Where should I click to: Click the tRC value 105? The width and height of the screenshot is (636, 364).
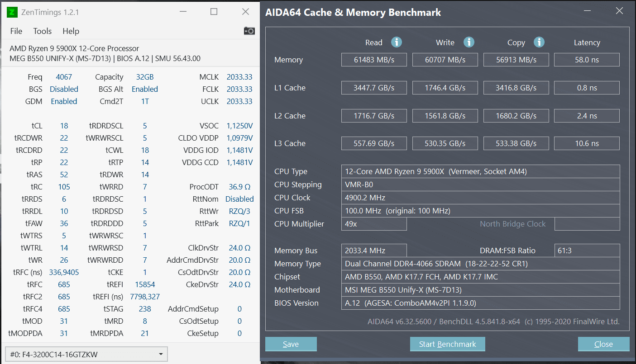[64, 187]
